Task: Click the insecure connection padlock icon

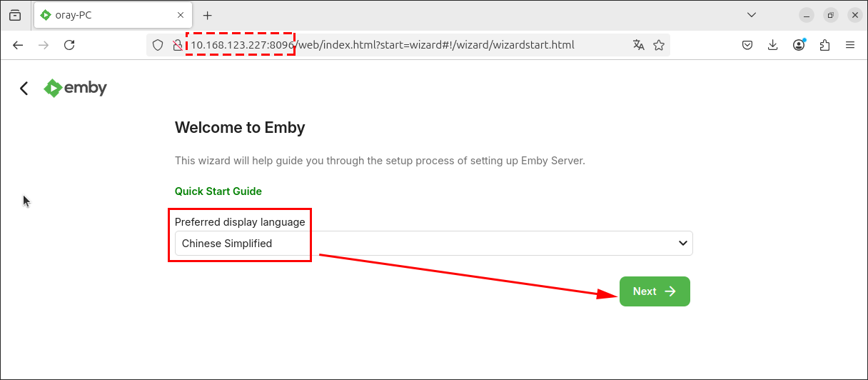Action: 178,45
